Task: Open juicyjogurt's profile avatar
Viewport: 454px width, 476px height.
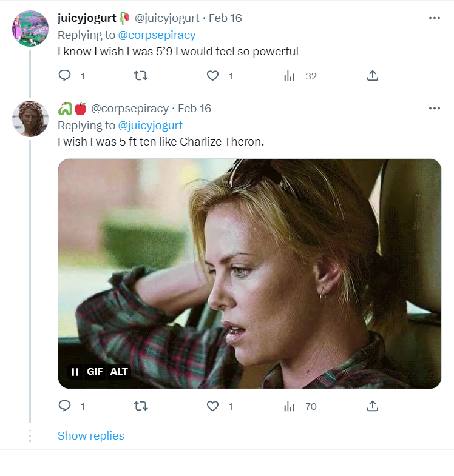Action: [x=30, y=28]
